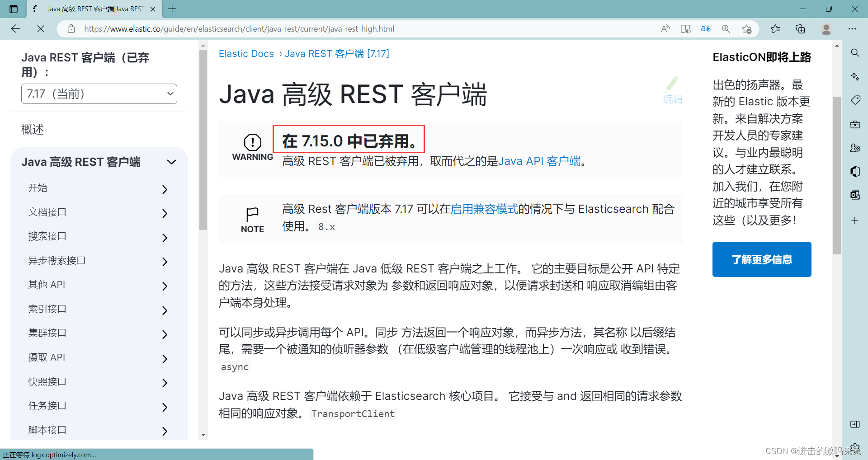This screenshot has height=460, width=868.
Task: Open the Shopping tag sidebar icon
Action: (x=855, y=100)
